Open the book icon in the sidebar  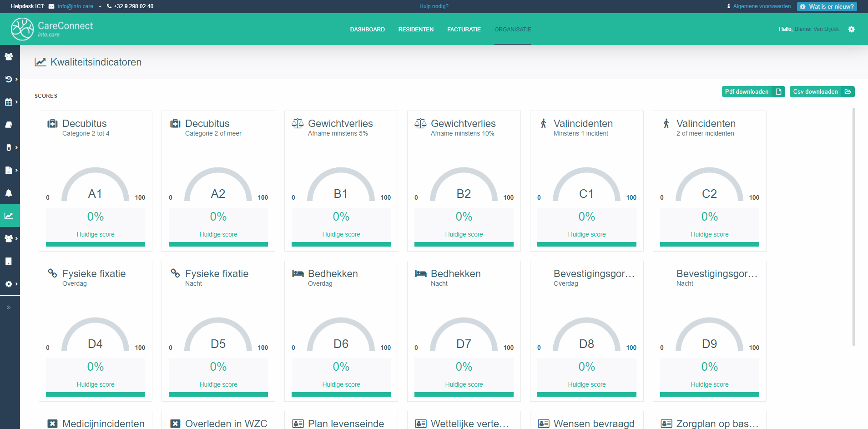click(x=9, y=125)
